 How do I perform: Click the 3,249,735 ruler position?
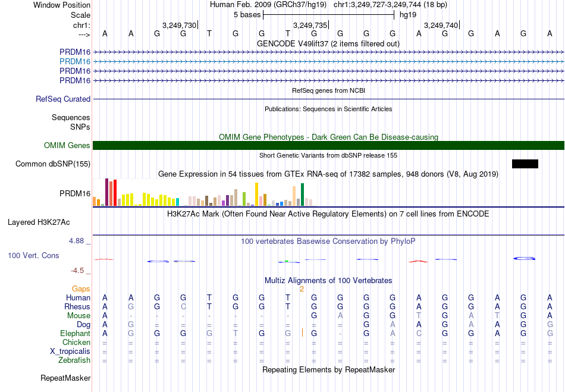(310, 25)
